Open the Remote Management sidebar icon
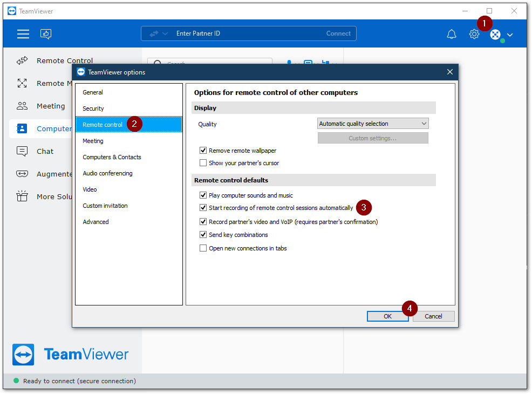 point(22,83)
